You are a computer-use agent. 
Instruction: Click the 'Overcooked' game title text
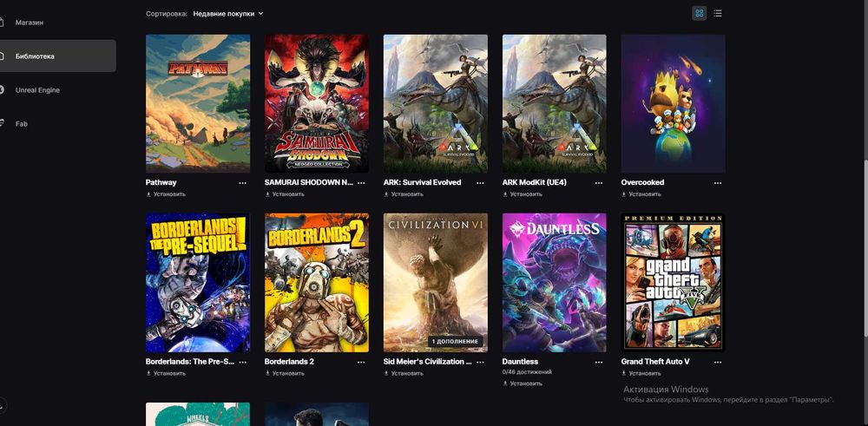642,182
